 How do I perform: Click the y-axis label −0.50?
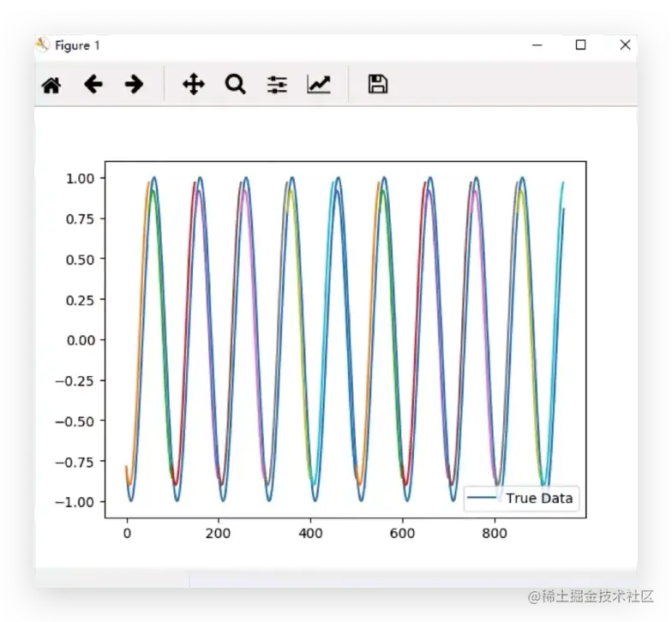(75, 422)
